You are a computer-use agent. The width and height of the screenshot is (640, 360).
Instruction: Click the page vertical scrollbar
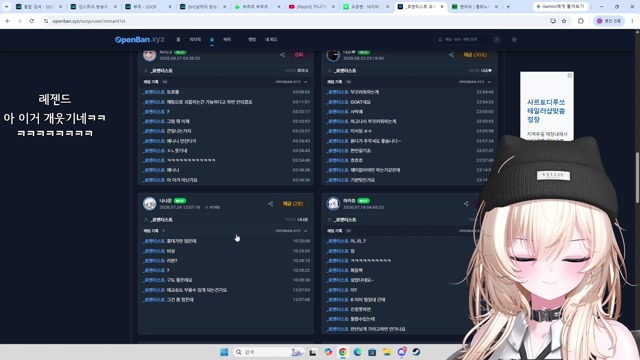pos(637,178)
